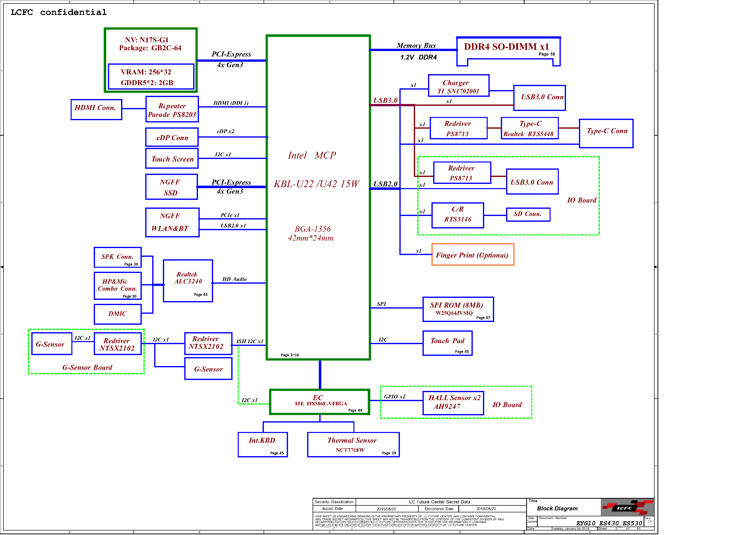756x535 pixels.
Task: Click the "eDP Conn" block
Action: pyautogui.click(x=172, y=137)
